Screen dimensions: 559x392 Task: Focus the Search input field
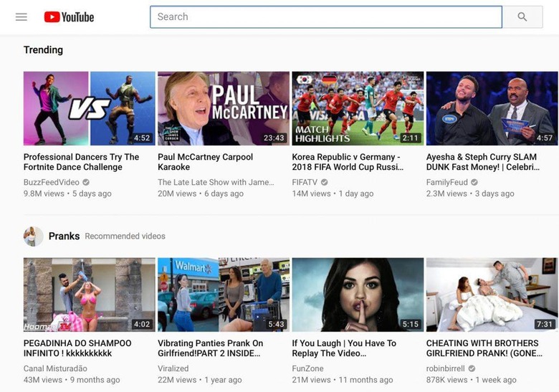coord(325,16)
